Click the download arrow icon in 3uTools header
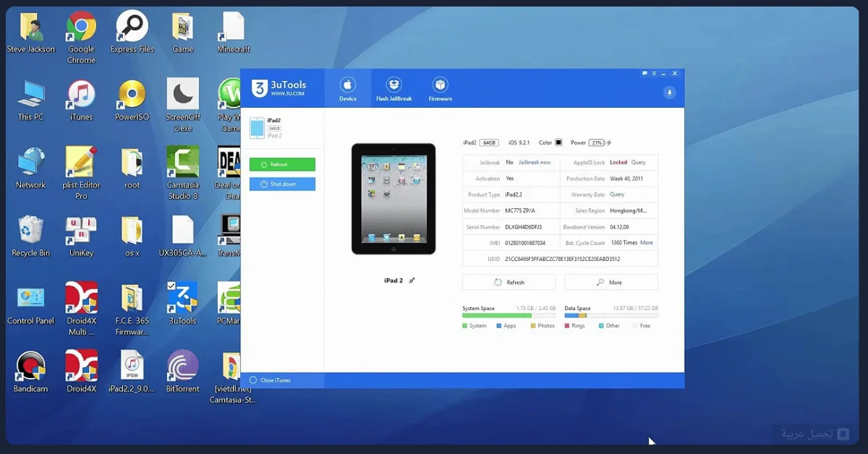Viewport: 868px width, 454px height. tap(670, 93)
